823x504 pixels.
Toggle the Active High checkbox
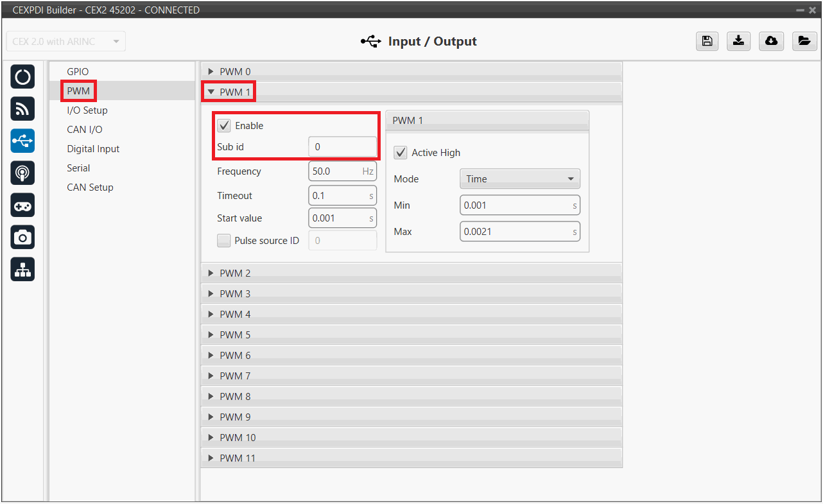click(401, 153)
